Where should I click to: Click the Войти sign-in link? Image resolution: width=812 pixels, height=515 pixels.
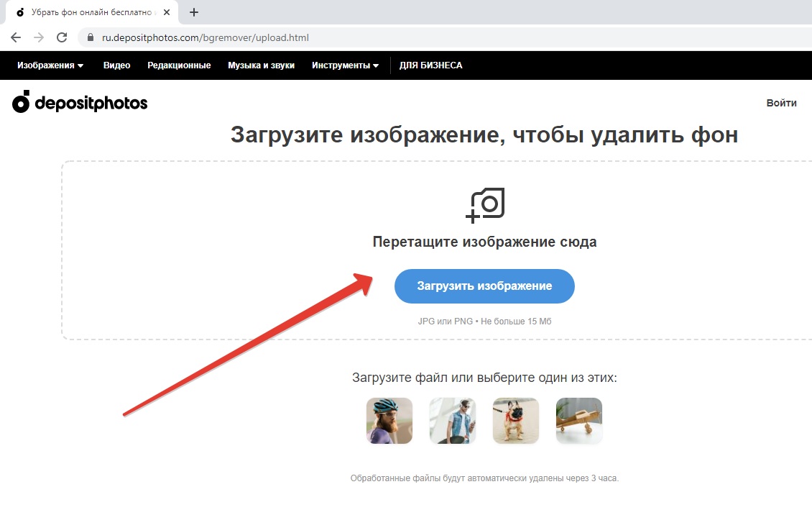(781, 103)
